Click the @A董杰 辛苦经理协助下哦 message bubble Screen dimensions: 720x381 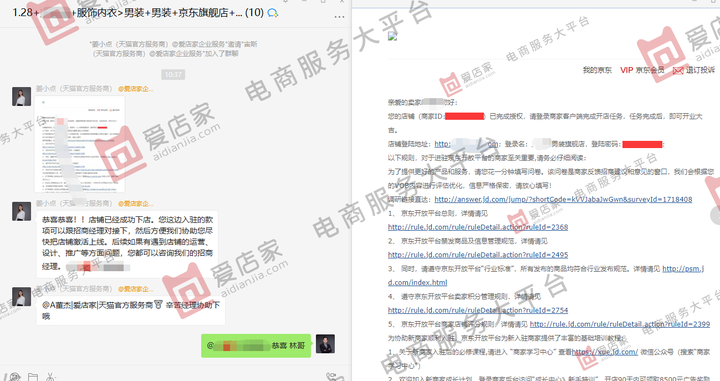click(131, 310)
